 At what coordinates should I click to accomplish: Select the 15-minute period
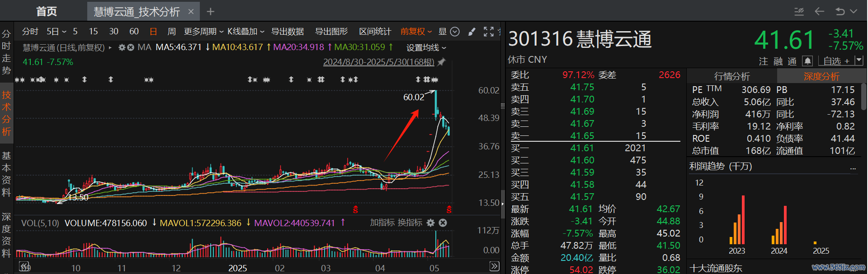[93, 32]
